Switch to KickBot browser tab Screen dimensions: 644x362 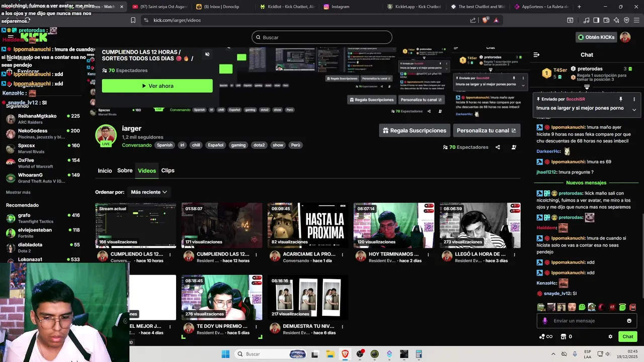pyautogui.click(x=287, y=7)
